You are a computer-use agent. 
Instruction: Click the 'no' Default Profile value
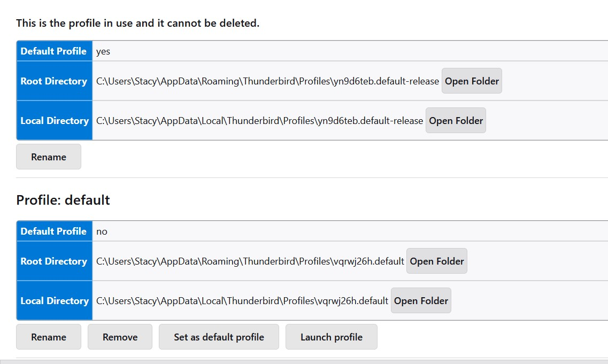pos(102,231)
